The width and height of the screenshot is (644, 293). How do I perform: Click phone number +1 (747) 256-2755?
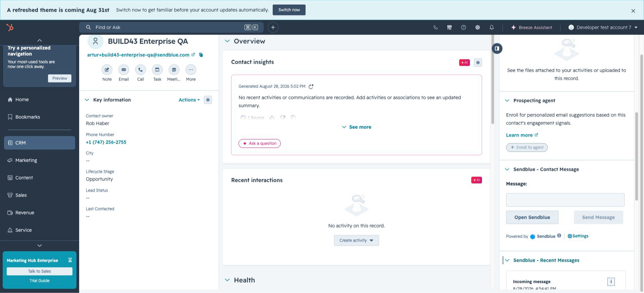tap(106, 142)
